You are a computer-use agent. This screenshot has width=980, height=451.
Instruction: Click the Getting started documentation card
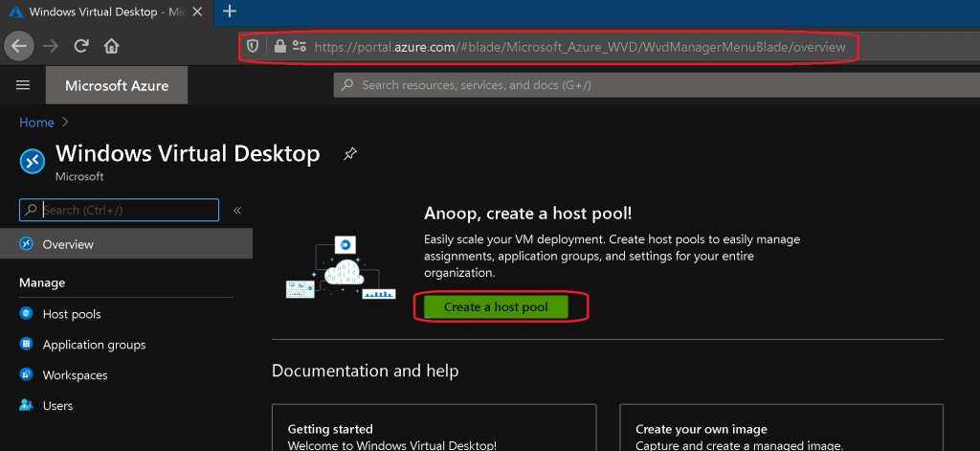click(434, 428)
